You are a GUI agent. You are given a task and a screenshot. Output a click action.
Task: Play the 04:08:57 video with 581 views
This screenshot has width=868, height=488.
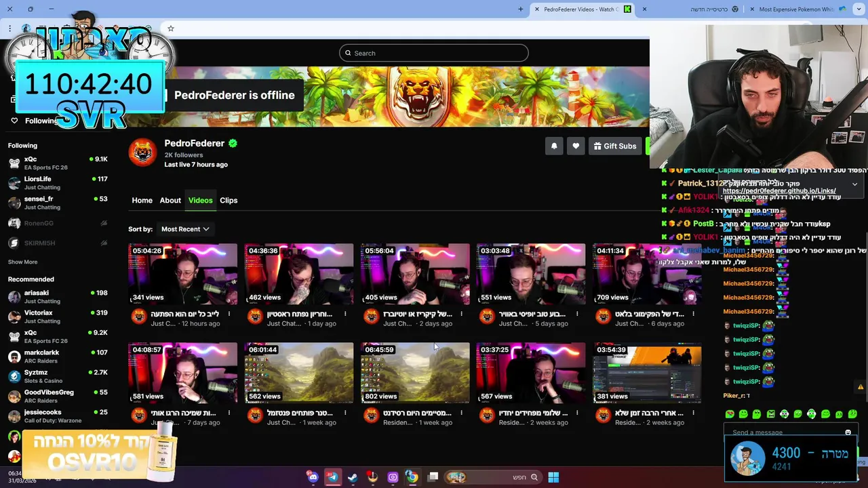coord(183,373)
